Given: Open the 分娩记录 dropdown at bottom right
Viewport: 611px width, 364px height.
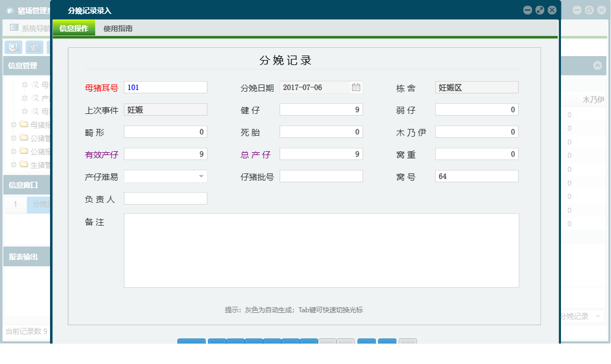Looking at the screenshot, I should [599, 317].
